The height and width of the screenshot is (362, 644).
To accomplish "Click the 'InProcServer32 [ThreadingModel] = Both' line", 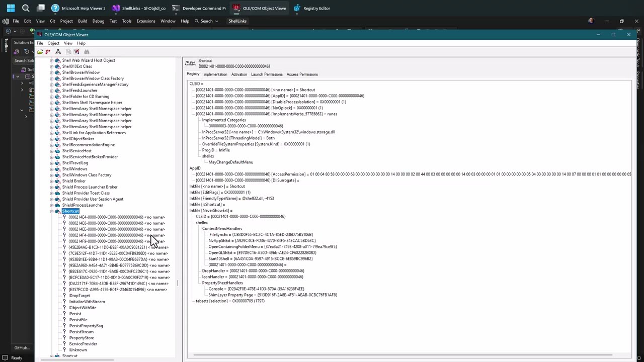I will [238, 138].
